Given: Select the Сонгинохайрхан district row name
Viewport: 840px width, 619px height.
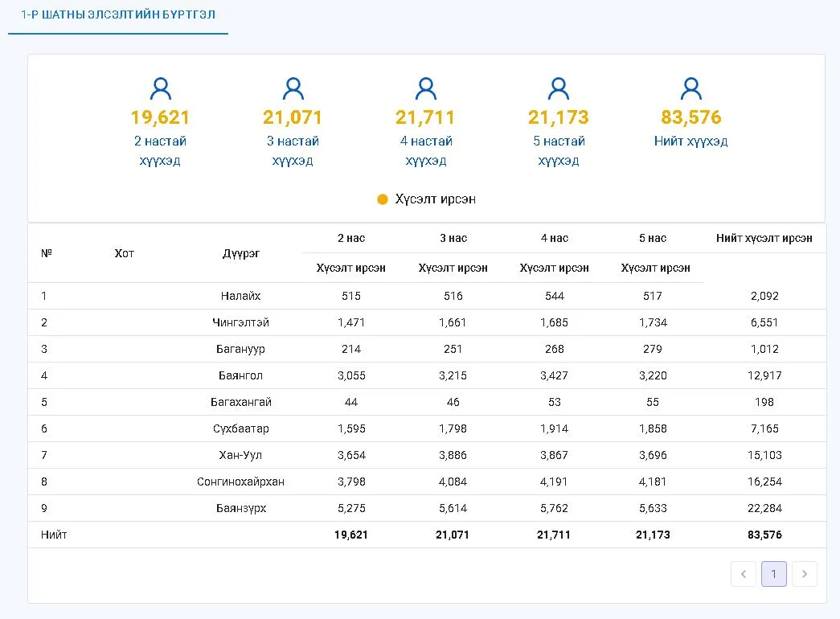Looking at the screenshot, I should click(x=240, y=482).
